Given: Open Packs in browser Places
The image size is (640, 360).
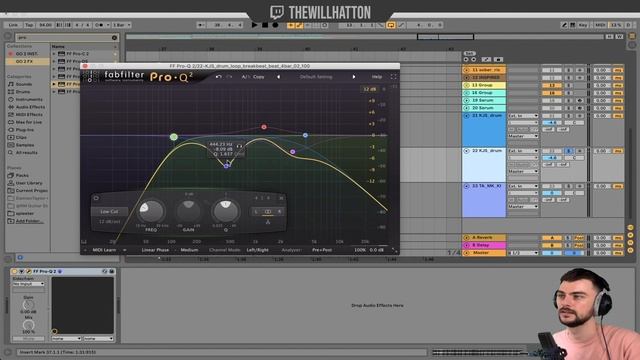Looking at the screenshot, I should coord(22,176).
